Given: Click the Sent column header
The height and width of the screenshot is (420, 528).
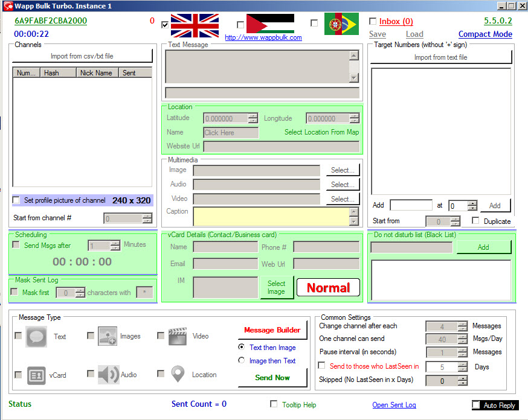Looking at the screenshot, I should pos(135,72).
